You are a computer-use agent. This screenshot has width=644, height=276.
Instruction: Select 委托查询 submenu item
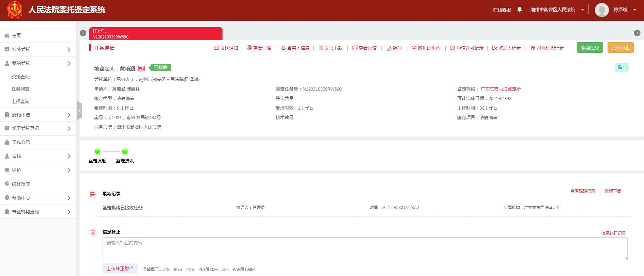(x=20, y=77)
